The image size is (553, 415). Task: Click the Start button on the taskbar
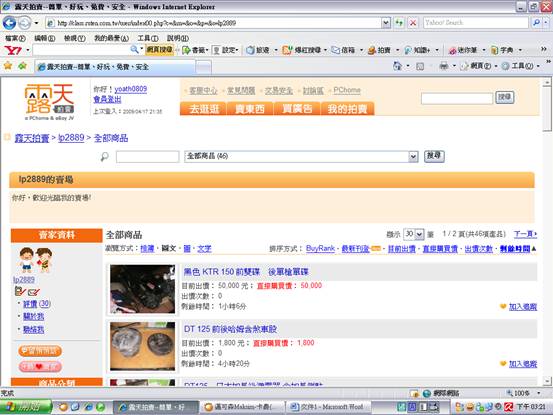point(26,407)
